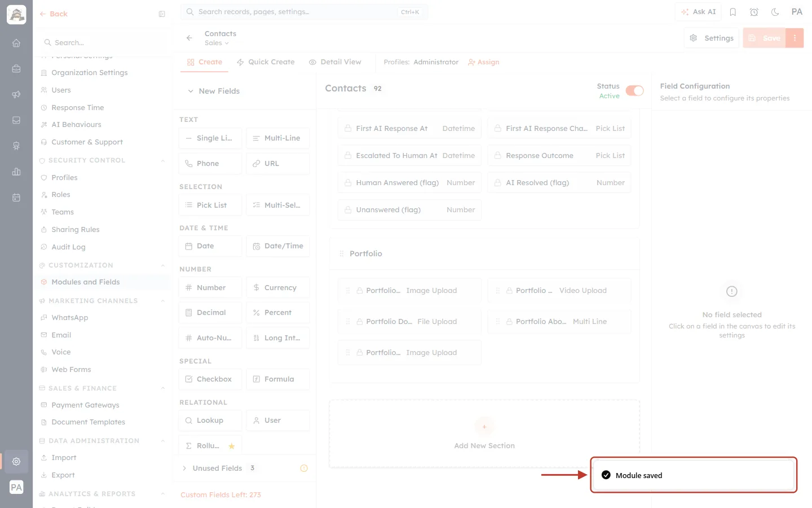Select the Pick List field type

(210, 205)
